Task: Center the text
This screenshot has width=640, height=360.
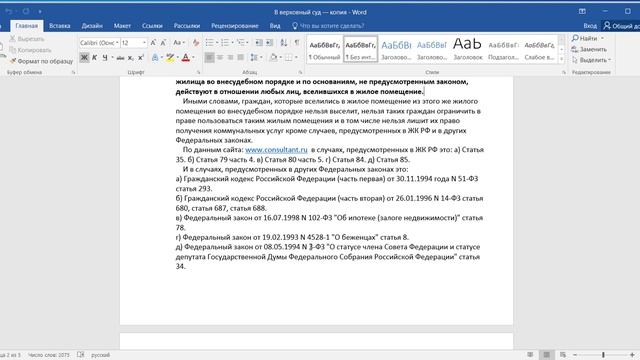Action: (x=220, y=58)
